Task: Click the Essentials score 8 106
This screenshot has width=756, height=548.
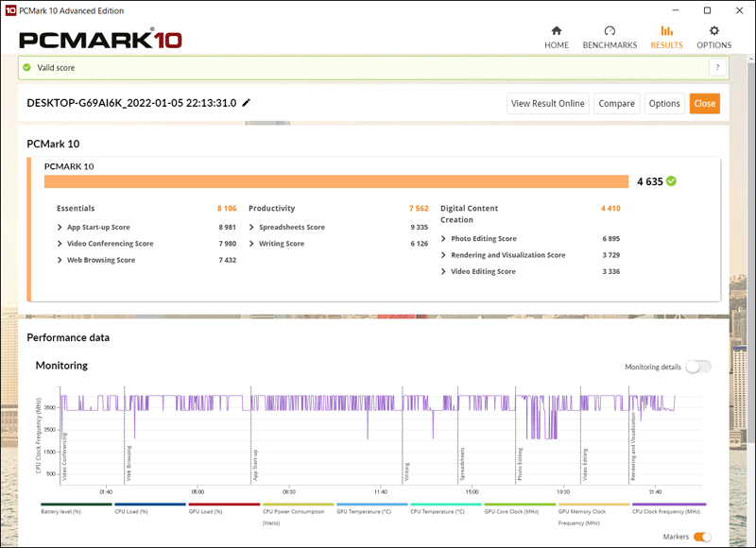Action: click(x=227, y=208)
